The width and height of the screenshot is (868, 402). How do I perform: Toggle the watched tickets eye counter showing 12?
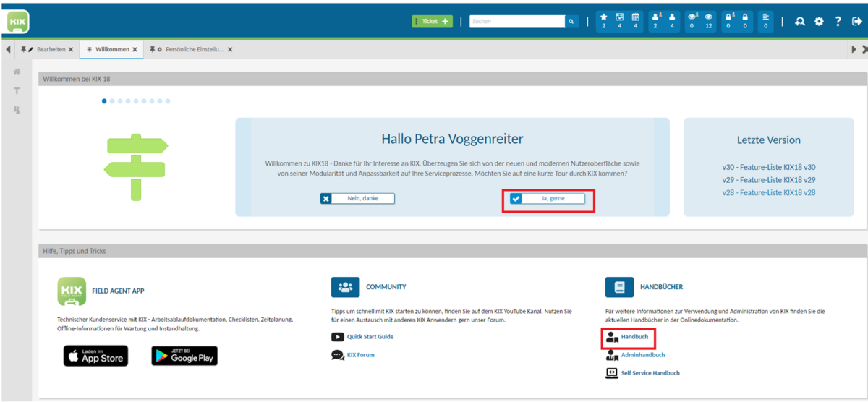(x=708, y=21)
